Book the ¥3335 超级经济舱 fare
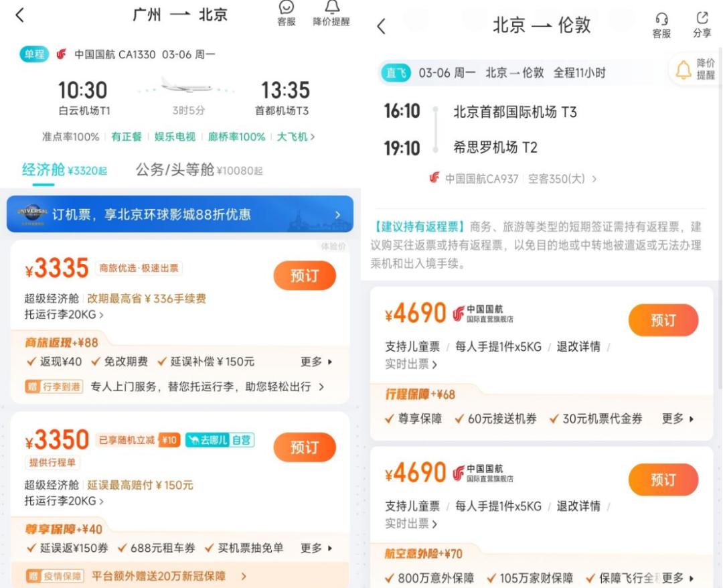Viewport: 723px width, 588px height. (x=305, y=275)
